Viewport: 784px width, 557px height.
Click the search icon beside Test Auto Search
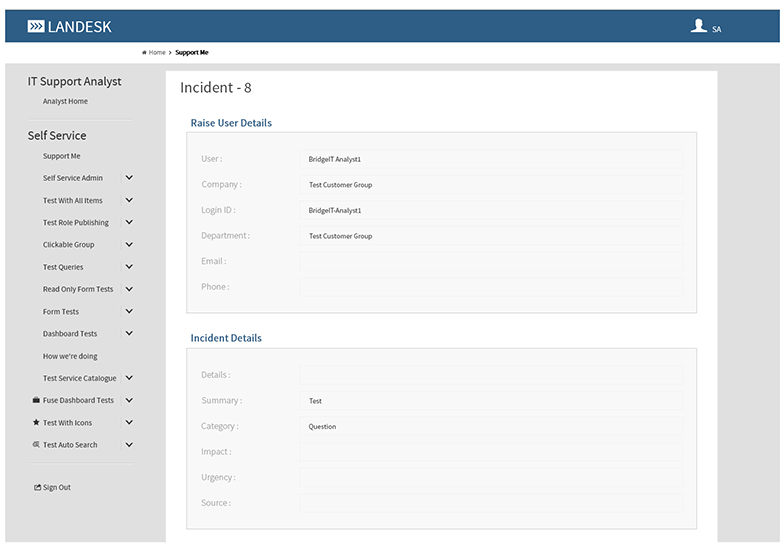pos(36,445)
